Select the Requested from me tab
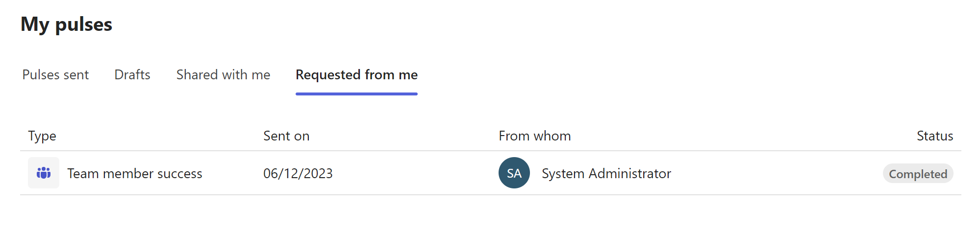This screenshot has width=980, height=231. click(x=356, y=75)
